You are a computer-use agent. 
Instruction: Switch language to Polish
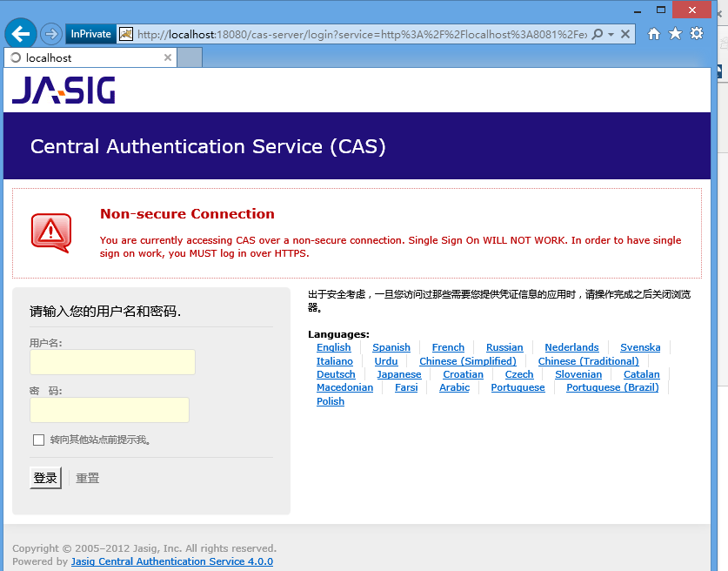click(x=331, y=401)
